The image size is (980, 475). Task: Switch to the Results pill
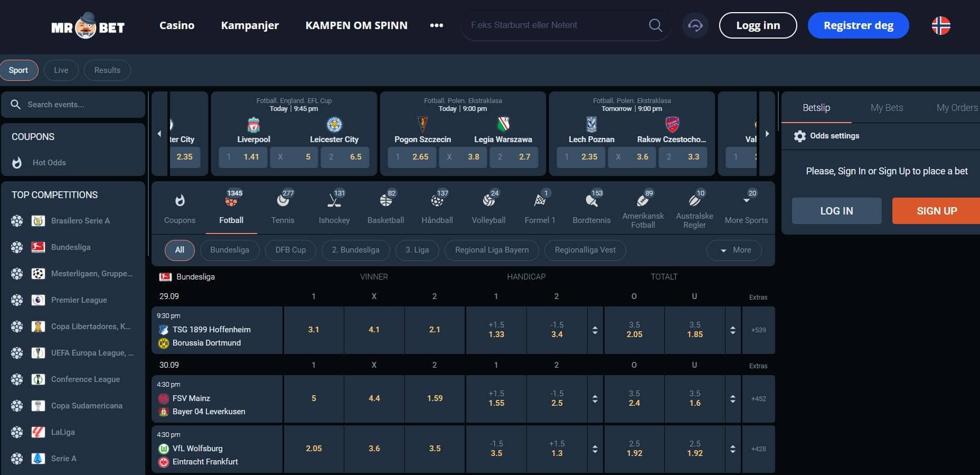[107, 70]
